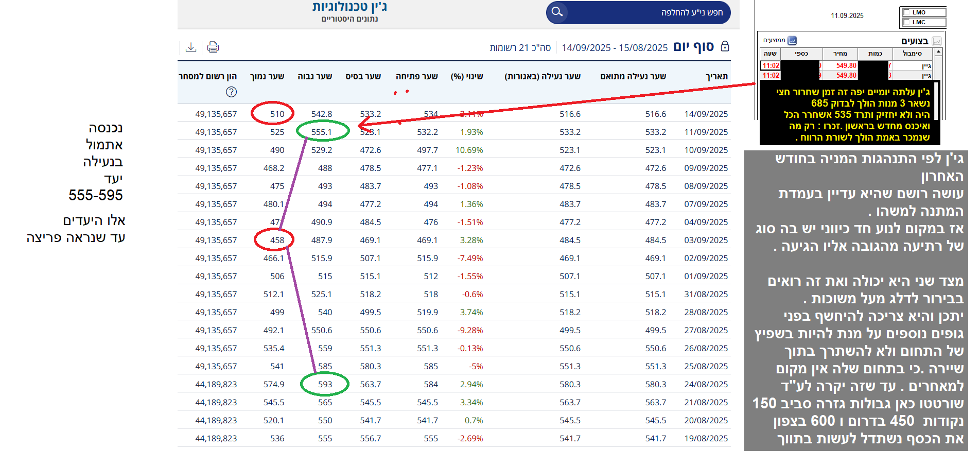Click the 497.7 opening price value

(428, 150)
